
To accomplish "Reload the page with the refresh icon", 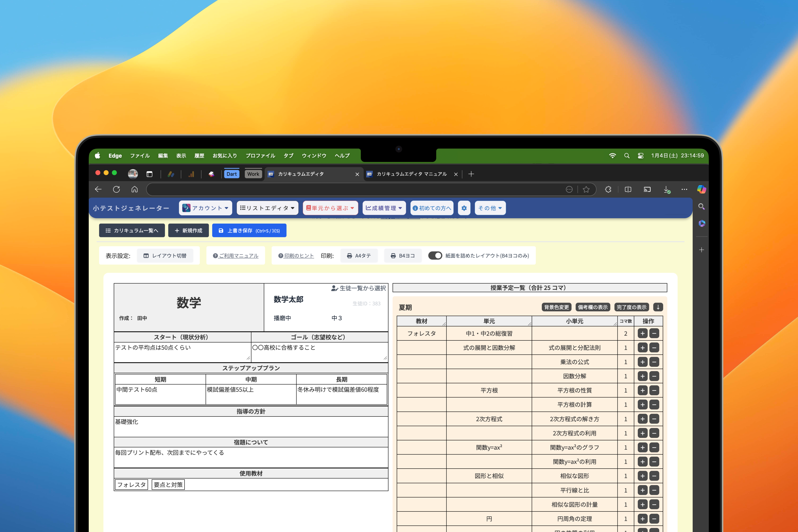I will click(x=116, y=189).
